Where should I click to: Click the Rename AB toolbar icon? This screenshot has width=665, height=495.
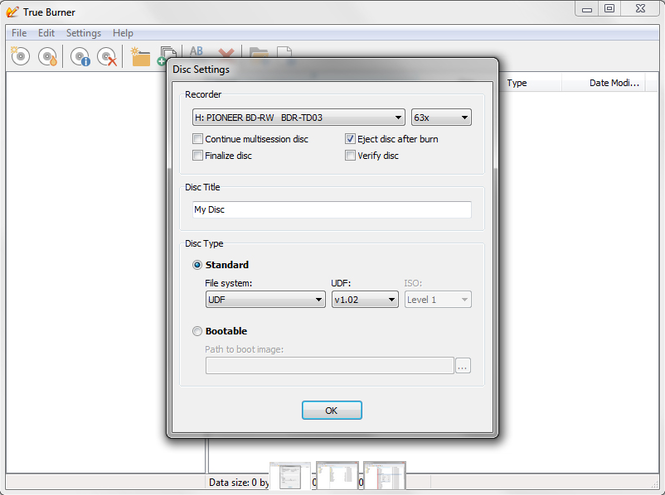click(196, 51)
